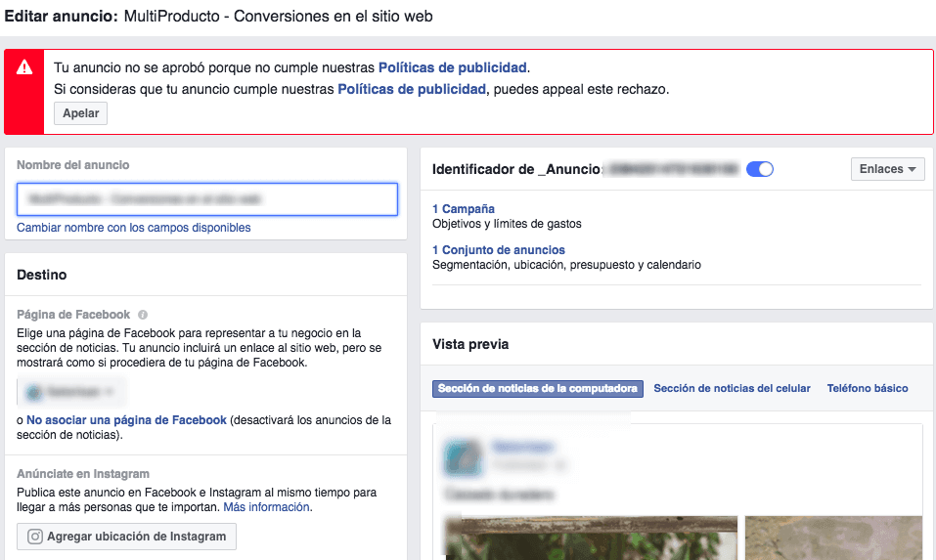Image resolution: width=936 pixels, height=560 pixels.
Task: Open the blurred Facebook page selector dropdown
Action: tap(71, 392)
